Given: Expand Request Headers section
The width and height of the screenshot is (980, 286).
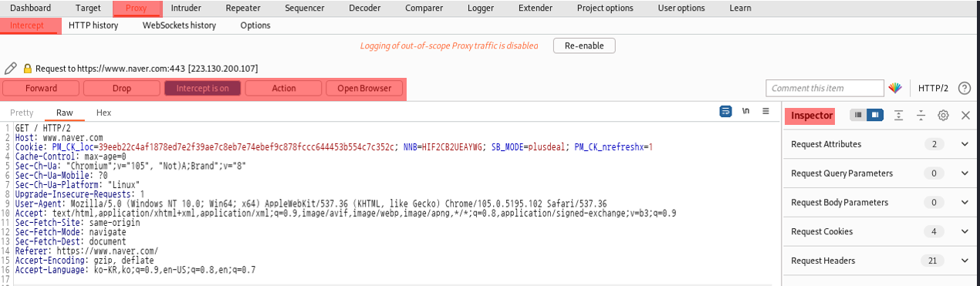Looking at the screenshot, I should 965,261.
